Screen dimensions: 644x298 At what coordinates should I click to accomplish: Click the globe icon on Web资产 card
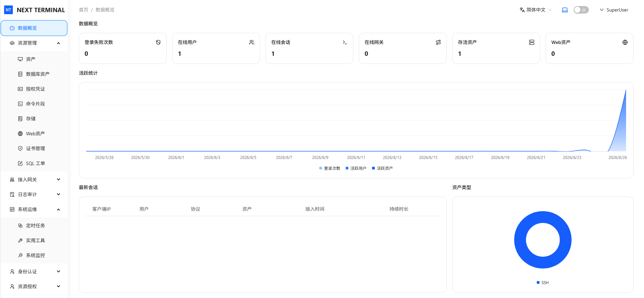click(x=625, y=42)
